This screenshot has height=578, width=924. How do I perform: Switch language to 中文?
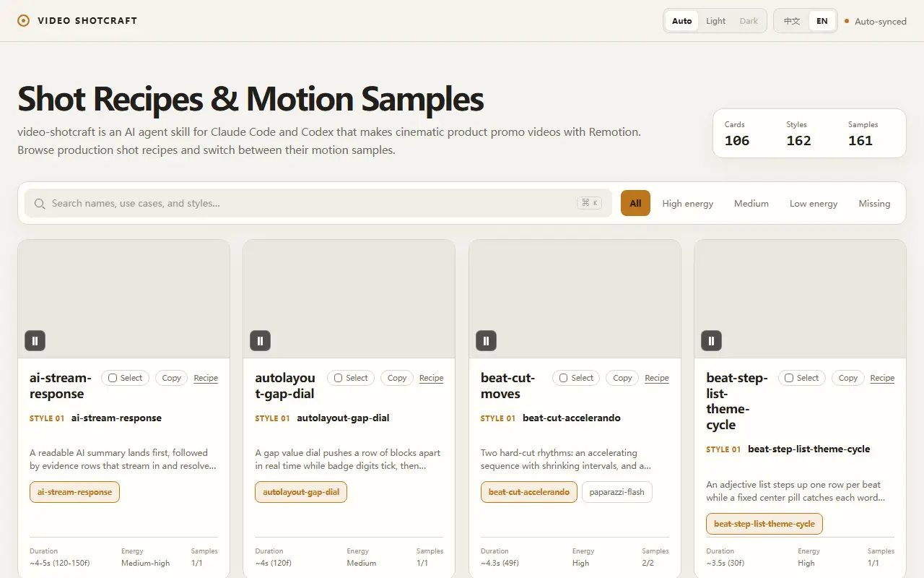[x=792, y=21]
